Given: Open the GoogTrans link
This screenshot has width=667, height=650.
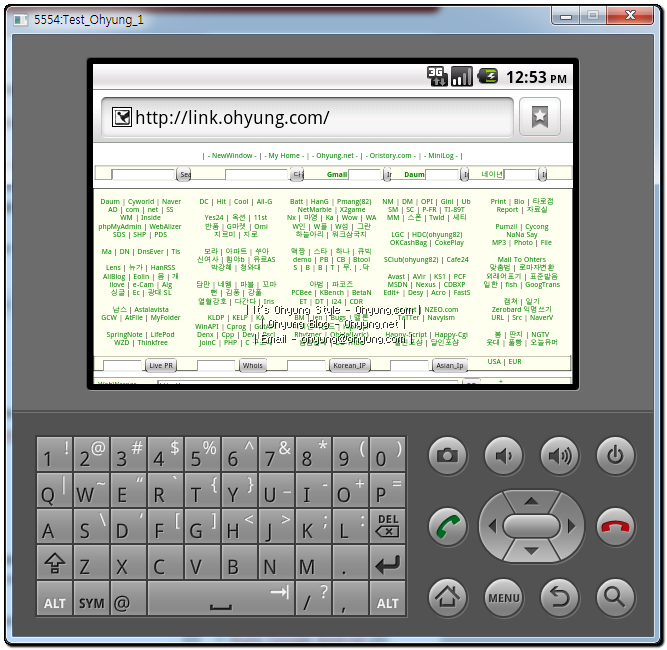Looking at the screenshot, I should (x=542, y=285).
